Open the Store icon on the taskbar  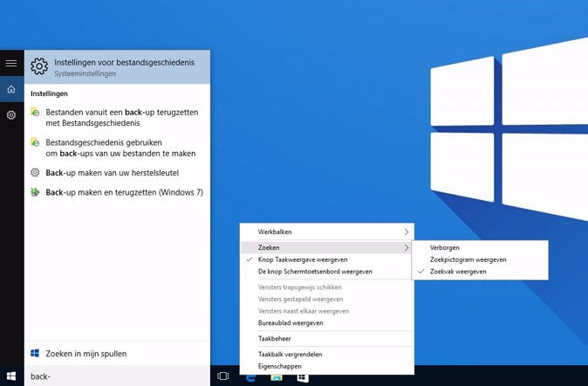(303, 378)
